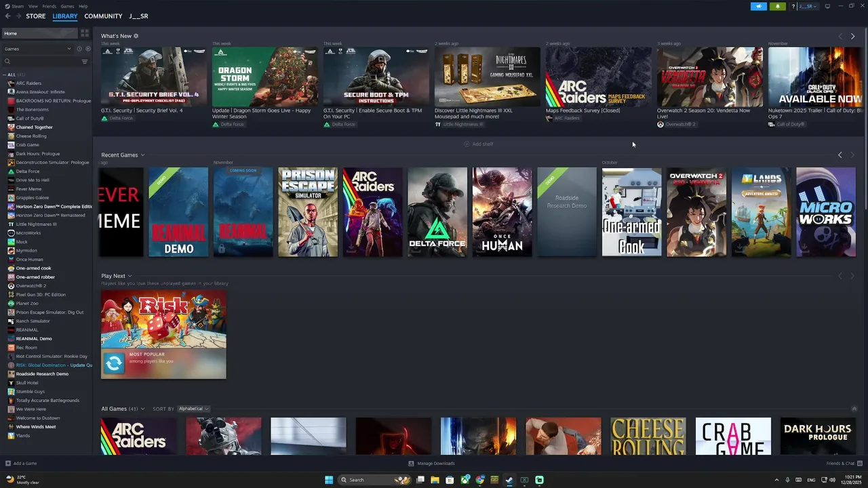Select Little Nightmares III in the list
Viewport: 868px width, 488px height.
point(36,224)
